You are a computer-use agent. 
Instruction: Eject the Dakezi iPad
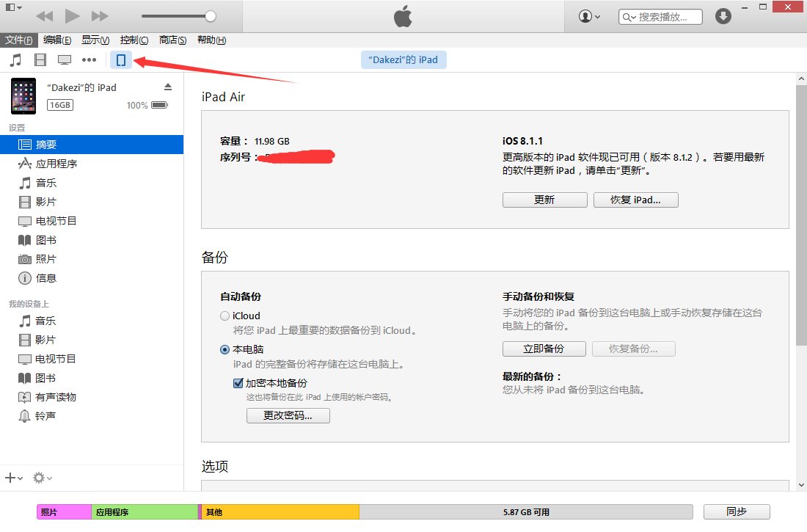tap(167, 87)
